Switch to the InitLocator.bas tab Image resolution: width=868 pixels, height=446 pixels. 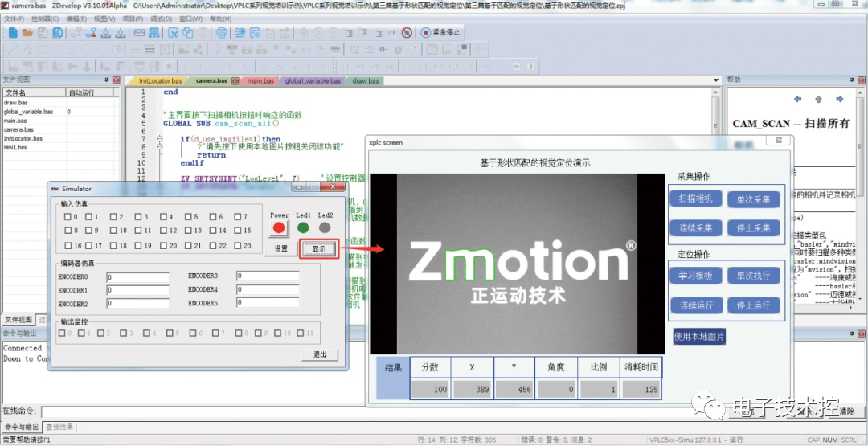[160, 81]
